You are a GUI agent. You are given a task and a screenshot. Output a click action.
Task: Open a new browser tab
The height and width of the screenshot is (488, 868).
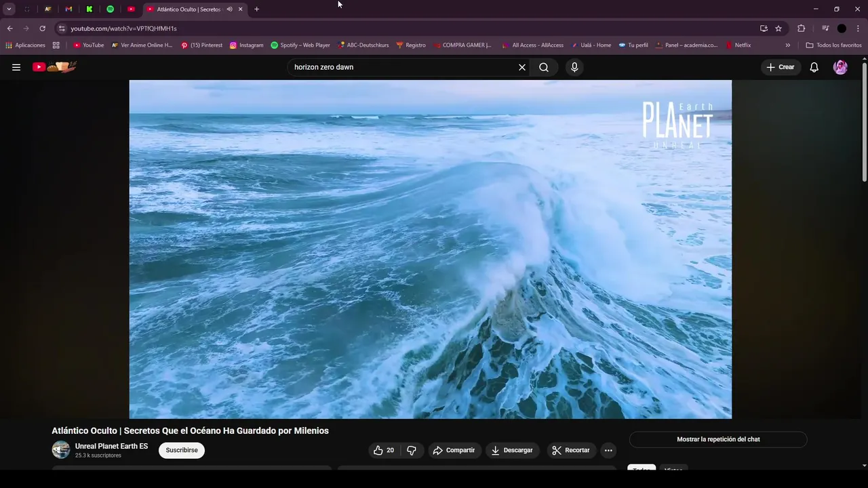256,9
